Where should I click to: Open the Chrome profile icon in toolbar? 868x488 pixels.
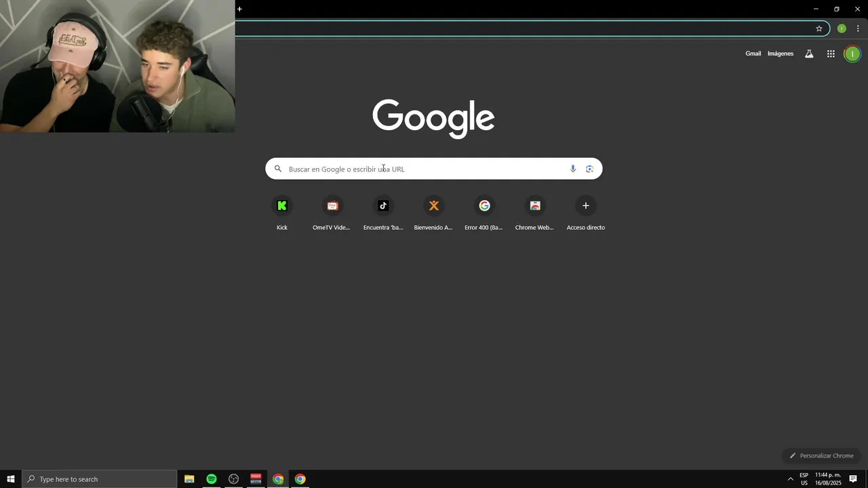pyautogui.click(x=842, y=28)
